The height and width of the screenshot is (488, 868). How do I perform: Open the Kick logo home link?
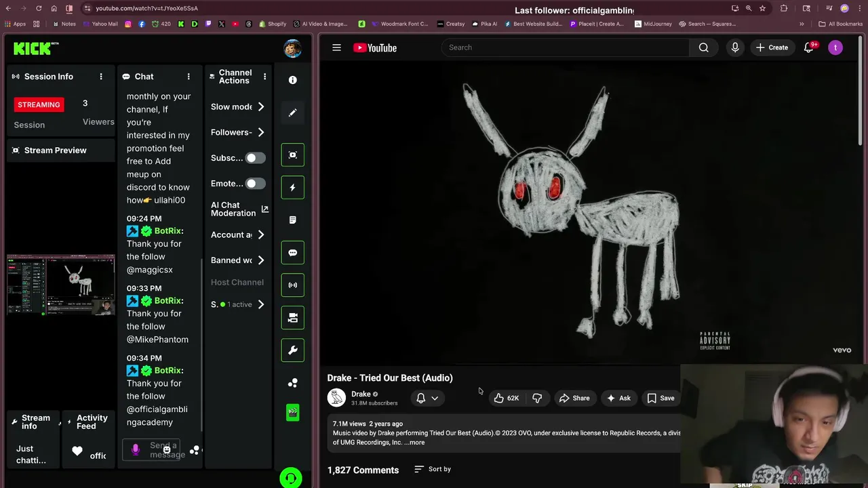(36, 48)
